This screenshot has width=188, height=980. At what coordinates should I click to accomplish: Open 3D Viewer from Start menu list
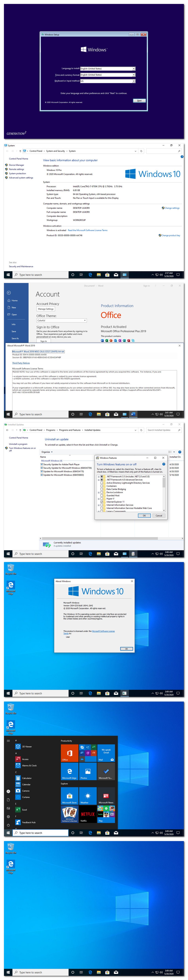(x=24, y=746)
